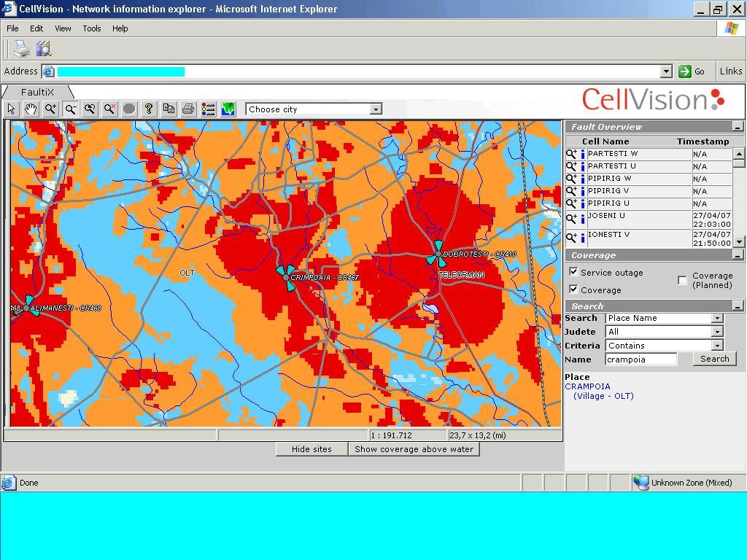
Task: Click the ALIMANESTI site antenna marker
Action: pos(26,308)
